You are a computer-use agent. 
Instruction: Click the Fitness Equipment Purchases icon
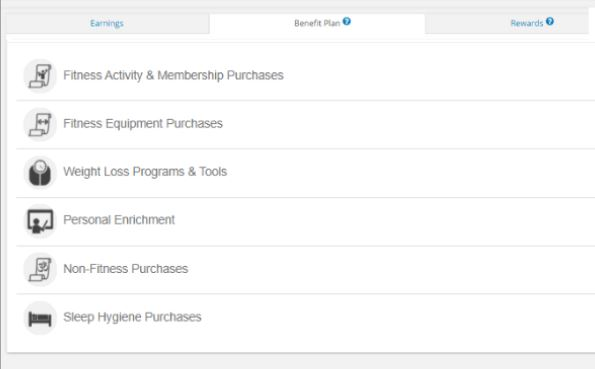[x=40, y=124]
